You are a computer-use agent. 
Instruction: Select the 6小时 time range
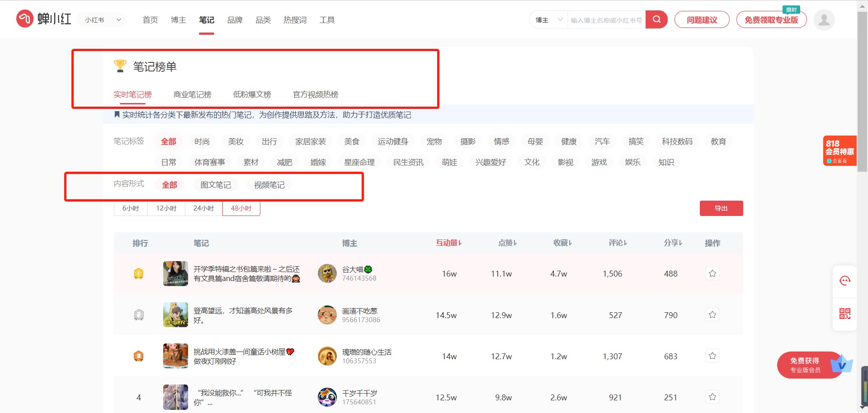point(131,208)
